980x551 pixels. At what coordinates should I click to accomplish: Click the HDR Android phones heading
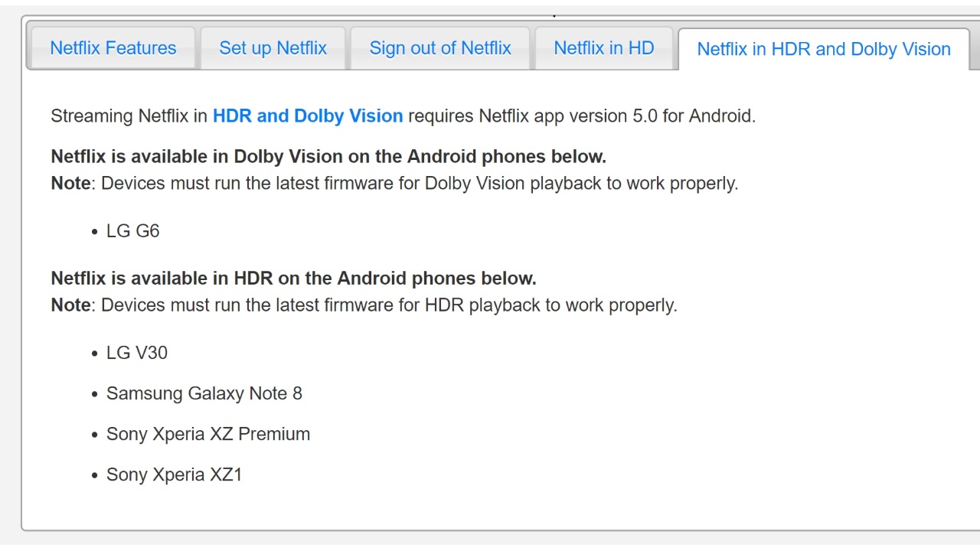(293, 279)
